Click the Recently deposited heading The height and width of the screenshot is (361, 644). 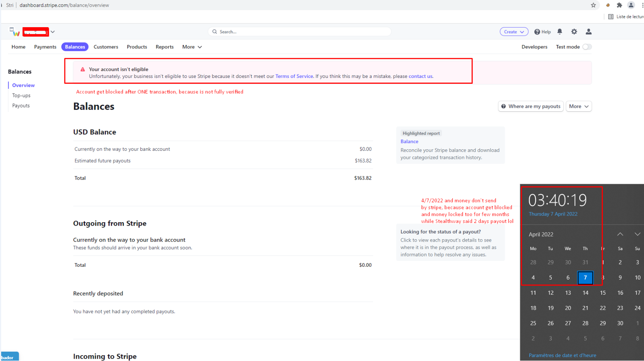coord(98,294)
